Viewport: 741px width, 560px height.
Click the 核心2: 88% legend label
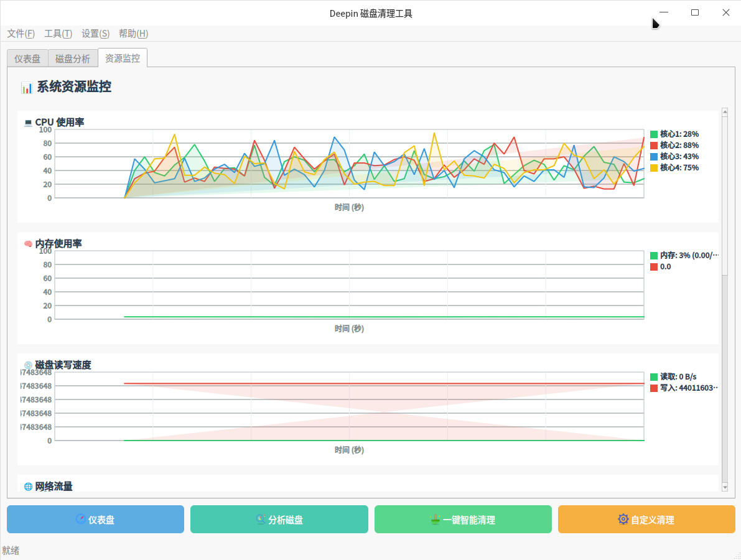[679, 146]
